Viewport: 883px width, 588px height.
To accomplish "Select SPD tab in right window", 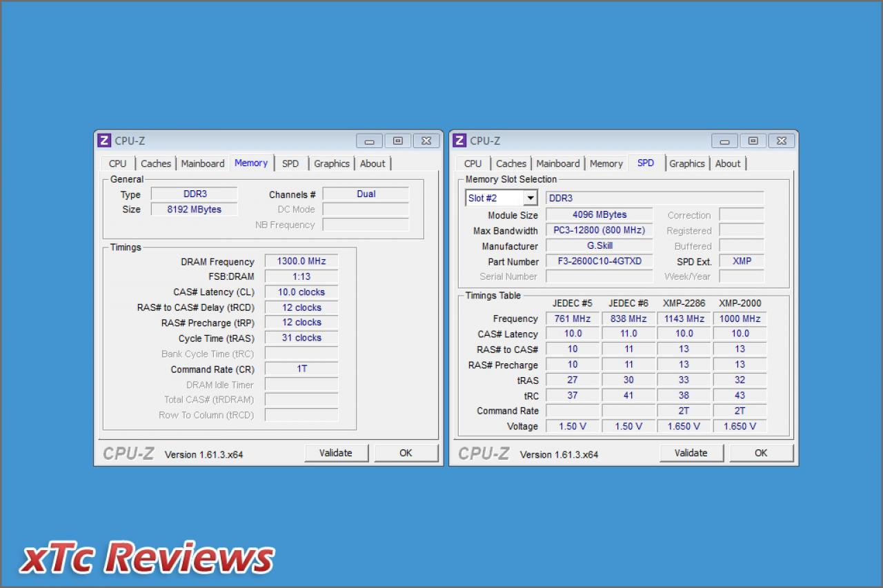I will pyautogui.click(x=646, y=163).
